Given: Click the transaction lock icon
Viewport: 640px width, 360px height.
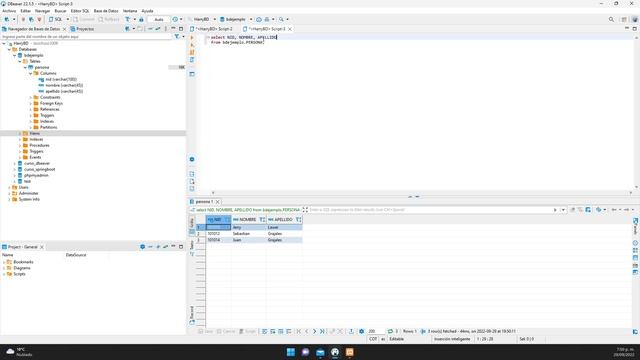Looking at the screenshot, I should click(141, 19).
